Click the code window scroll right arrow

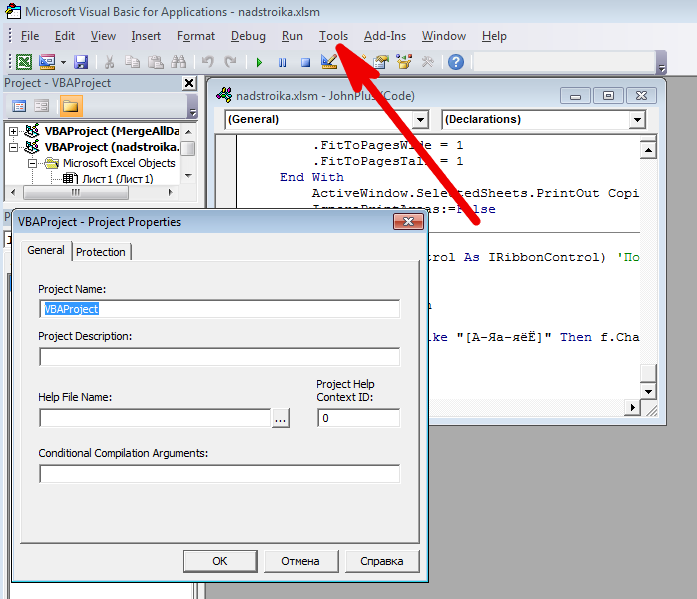point(632,407)
